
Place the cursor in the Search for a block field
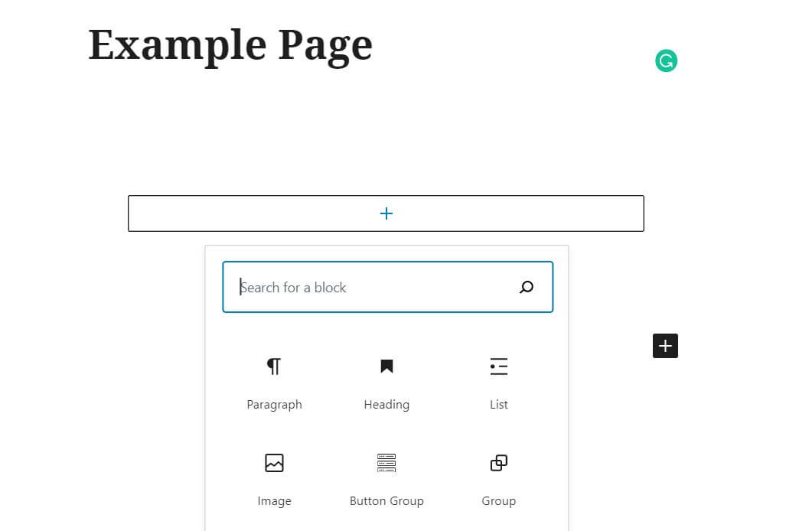344,287
